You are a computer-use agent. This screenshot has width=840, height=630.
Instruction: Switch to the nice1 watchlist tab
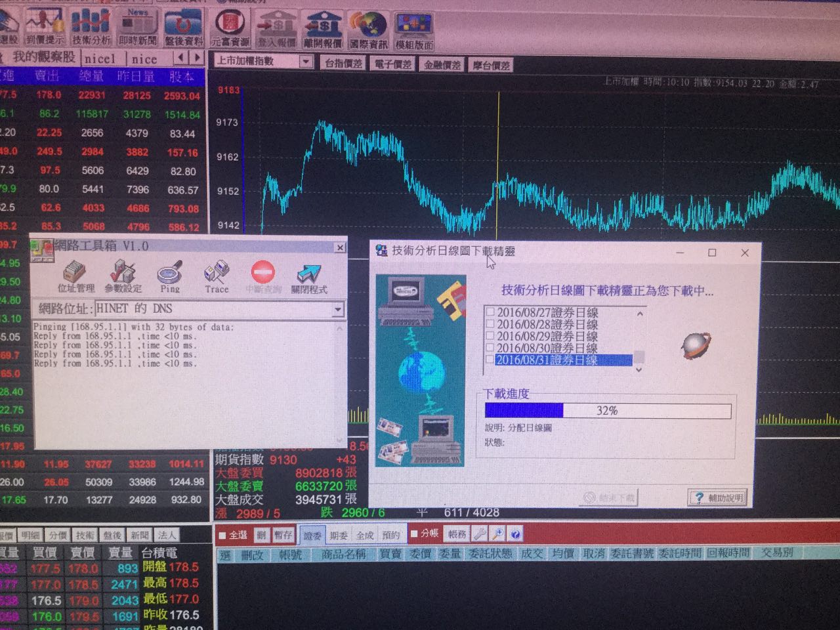click(x=100, y=58)
